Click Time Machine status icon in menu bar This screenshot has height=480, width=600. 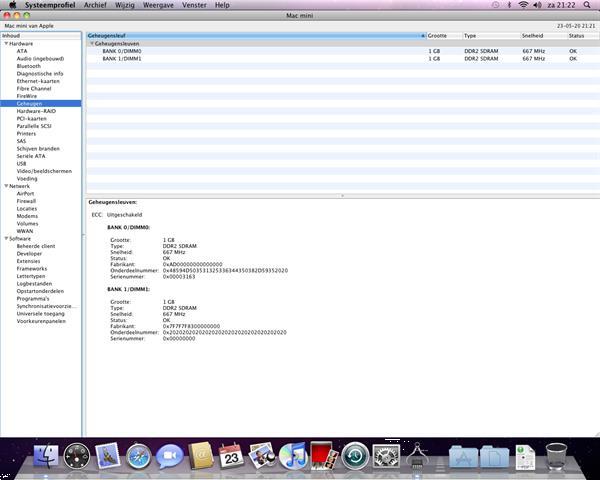(x=495, y=5)
